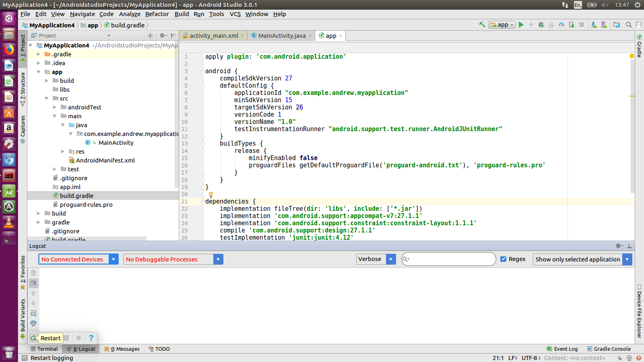Click the Firefox icon in the Ubuntu dock
This screenshot has height=362, width=644.
point(9,50)
